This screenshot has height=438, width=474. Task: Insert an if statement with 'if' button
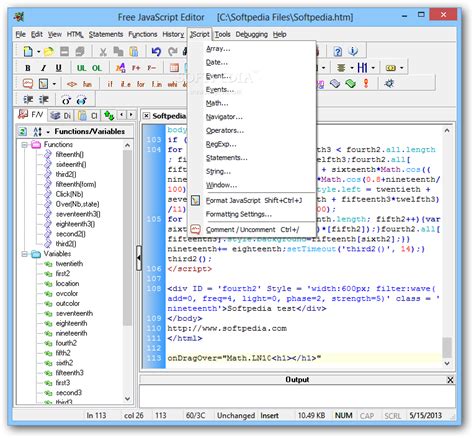tap(110, 84)
